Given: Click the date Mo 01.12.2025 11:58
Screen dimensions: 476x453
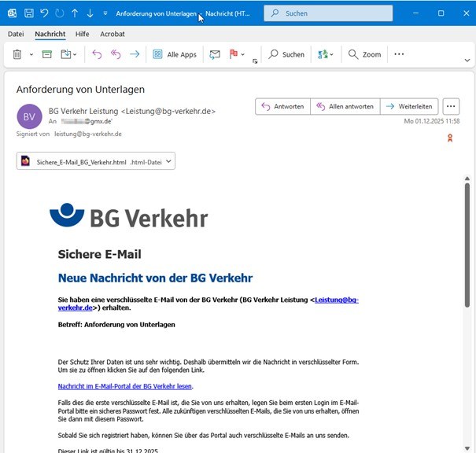Looking at the screenshot, I should pyautogui.click(x=432, y=121).
